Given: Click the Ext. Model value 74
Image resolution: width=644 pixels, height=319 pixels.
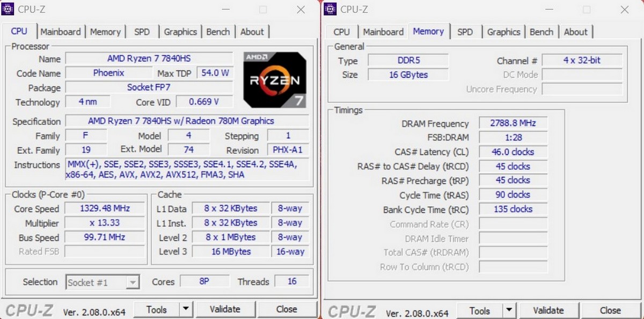Looking at the screenshot, I should [189, 150].
